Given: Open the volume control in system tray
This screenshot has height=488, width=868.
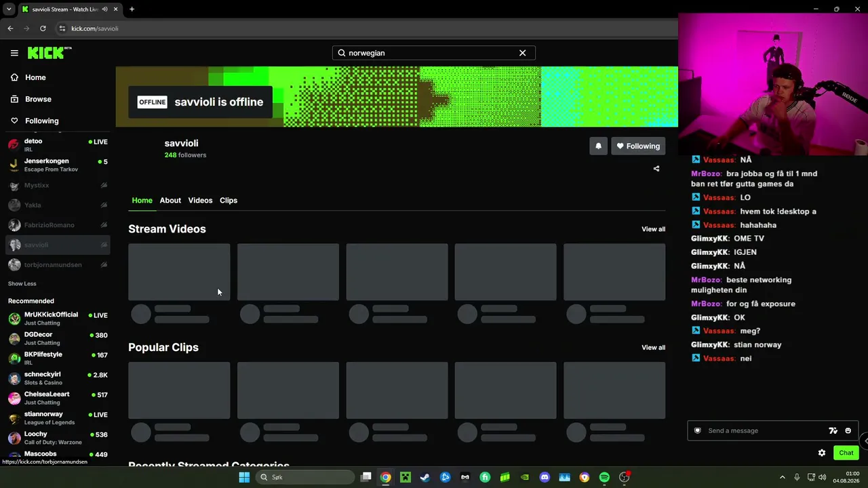Looking at the screenshot, I should point(823,477).
